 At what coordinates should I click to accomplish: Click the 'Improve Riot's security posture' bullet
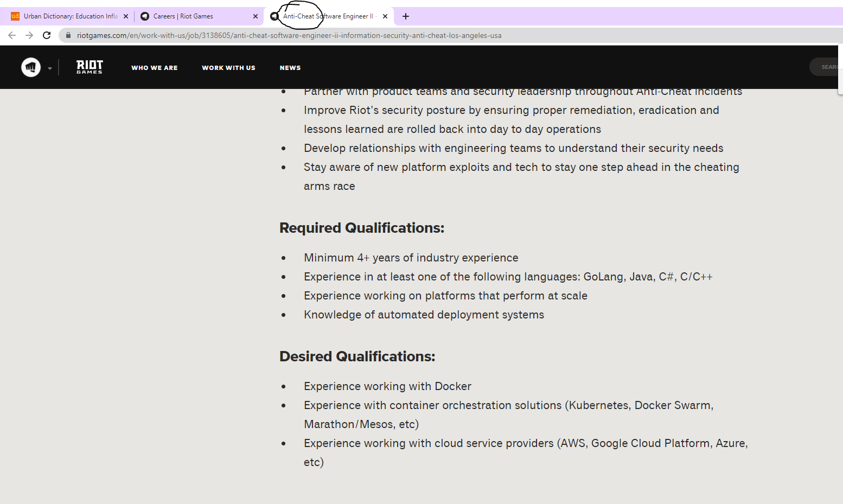(x=512, y=119)
